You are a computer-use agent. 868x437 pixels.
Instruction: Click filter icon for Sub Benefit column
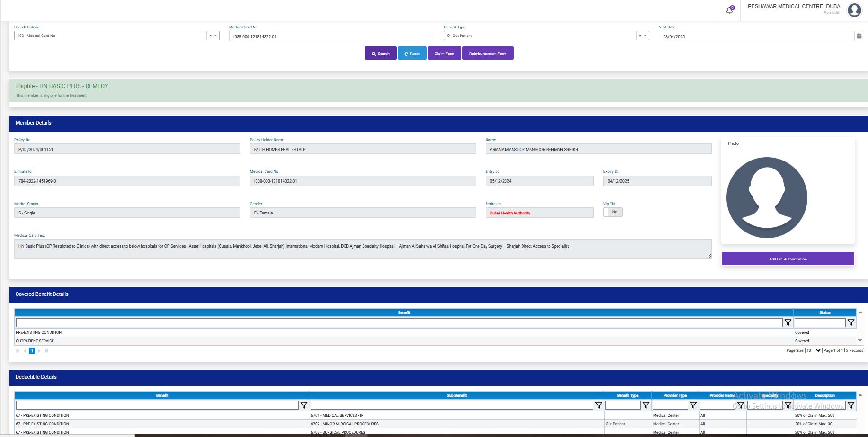[x=598, y=405]
